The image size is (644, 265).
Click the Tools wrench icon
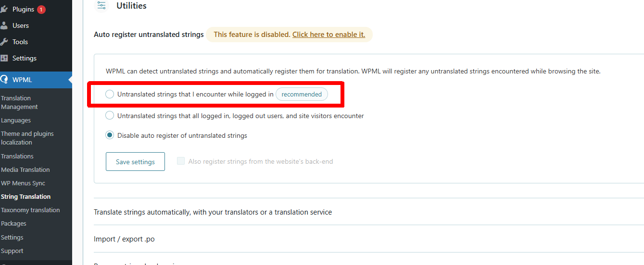click(4, 42)
